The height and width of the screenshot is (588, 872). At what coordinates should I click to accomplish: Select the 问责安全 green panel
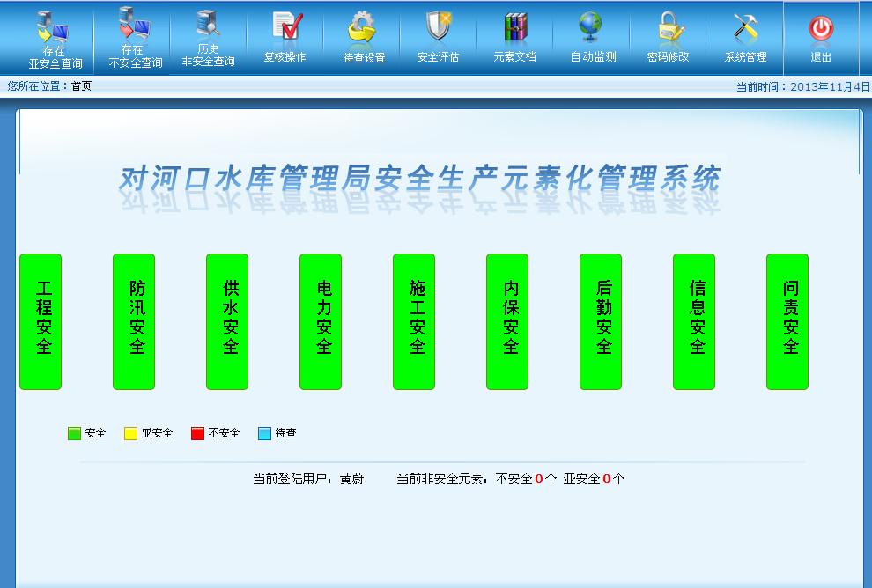(787, 322)
